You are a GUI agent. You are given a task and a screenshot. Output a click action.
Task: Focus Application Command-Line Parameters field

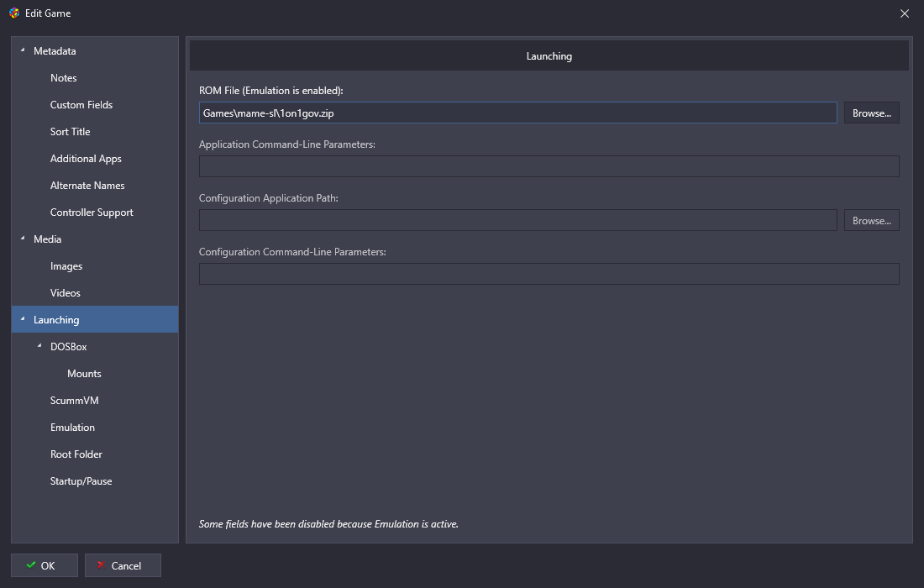tap(549, 166)
